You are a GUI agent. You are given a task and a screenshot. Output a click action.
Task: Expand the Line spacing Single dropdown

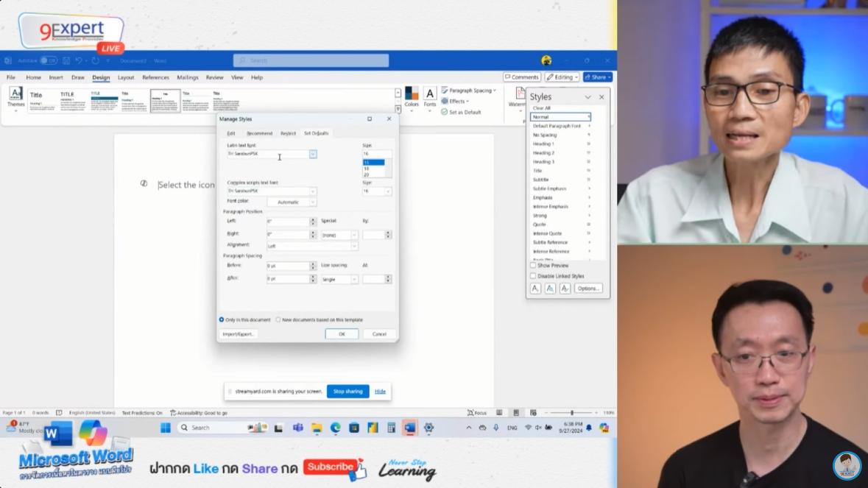339,279
